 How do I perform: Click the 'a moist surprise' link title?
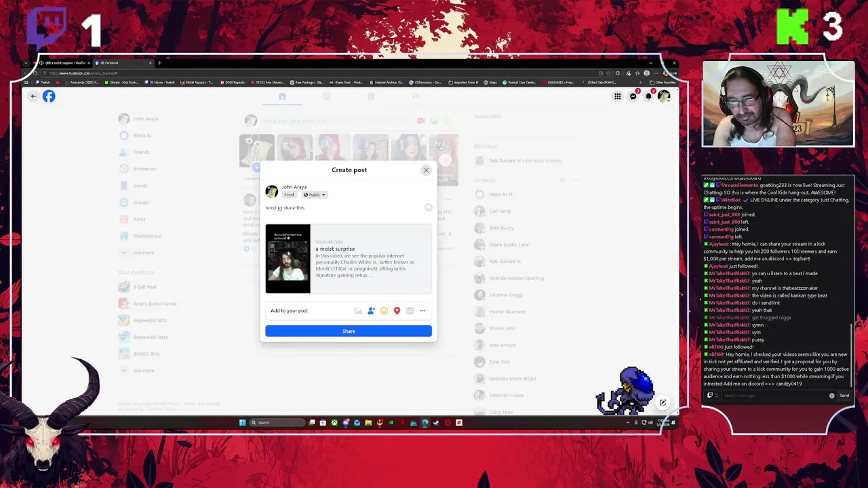pos(335,249)
